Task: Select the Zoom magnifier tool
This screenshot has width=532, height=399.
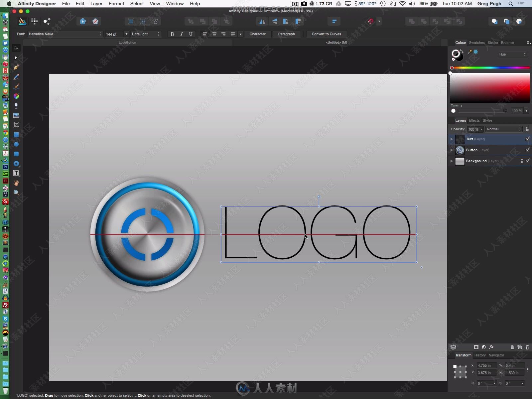Action: (16, 193)
